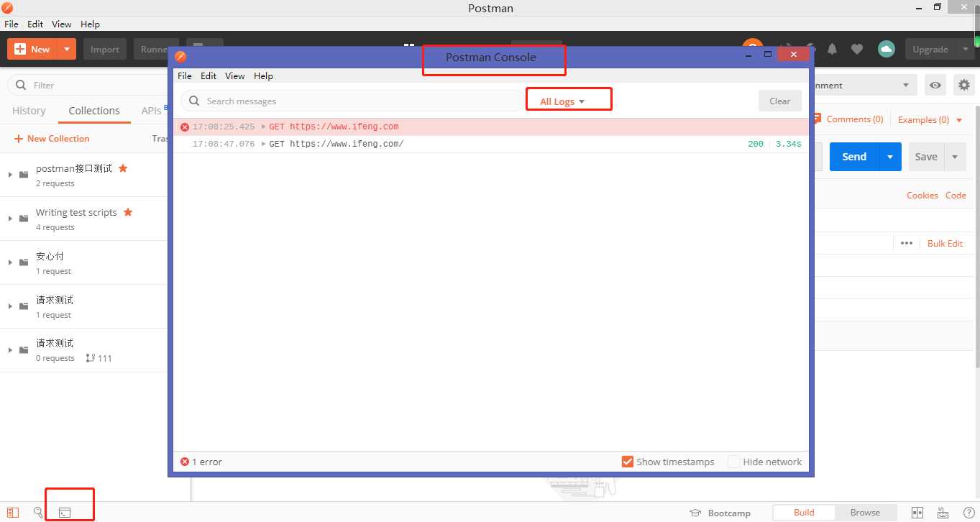Switch to the Browse mode toggle

pyautogui.click(x=865, y=513)
